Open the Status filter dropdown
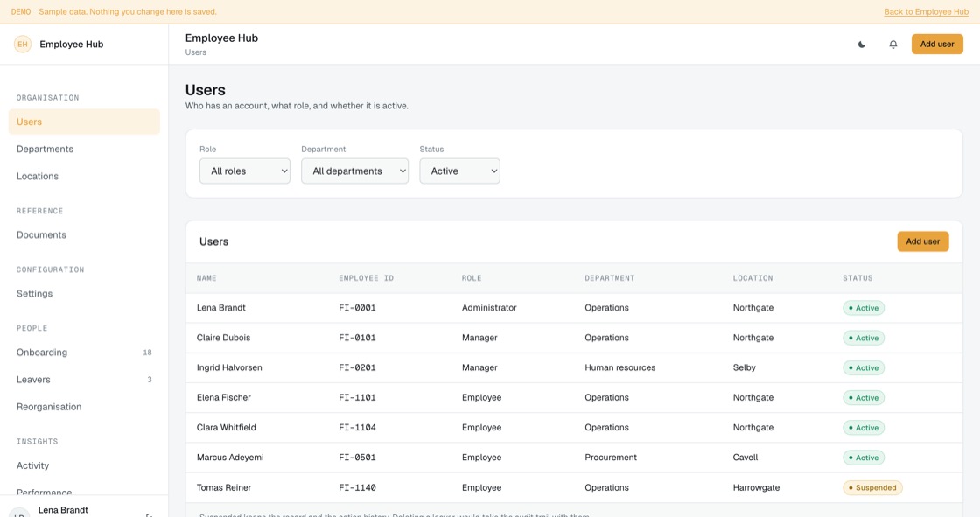This screenshot has height=517, width=980. pos(459,171)
